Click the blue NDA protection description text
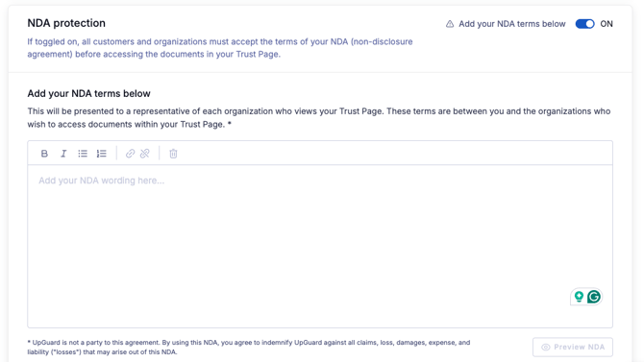 220,48
